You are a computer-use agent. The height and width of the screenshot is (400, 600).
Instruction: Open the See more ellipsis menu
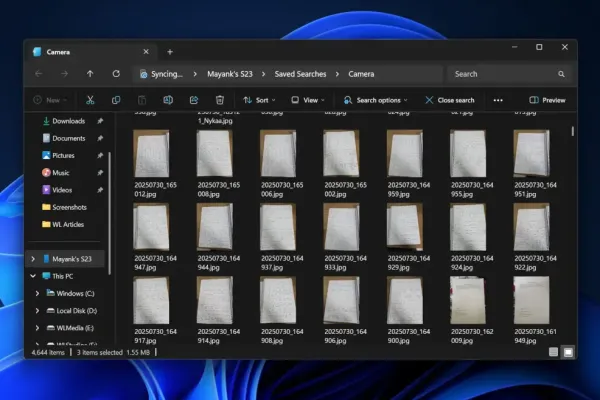(498, 100)
